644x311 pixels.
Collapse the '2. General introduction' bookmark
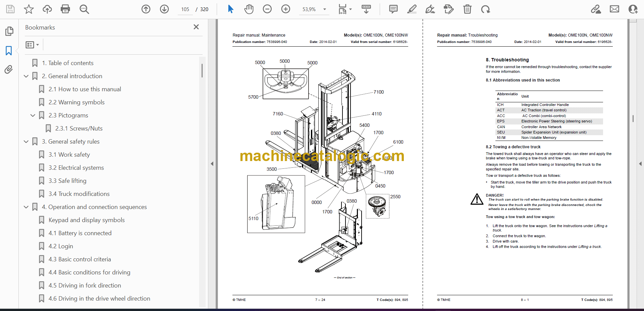pos(26,76)
